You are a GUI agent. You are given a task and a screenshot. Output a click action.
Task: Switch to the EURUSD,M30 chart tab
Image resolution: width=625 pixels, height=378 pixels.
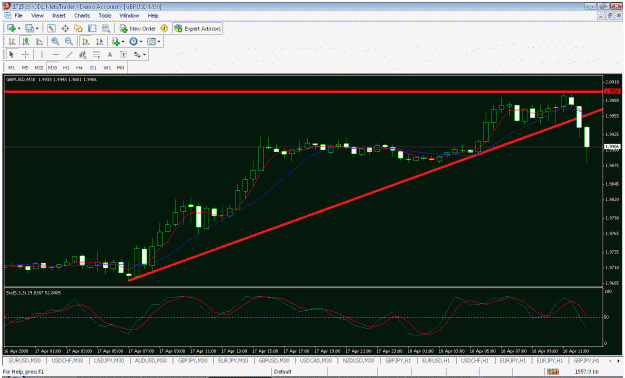(x=24, y=360)
